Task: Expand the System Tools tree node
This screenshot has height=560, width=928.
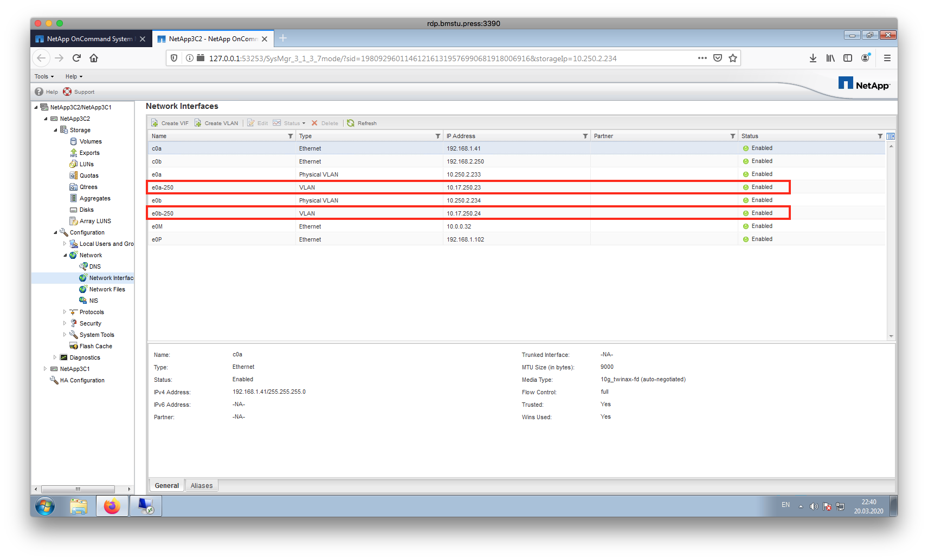Action: 65,335
